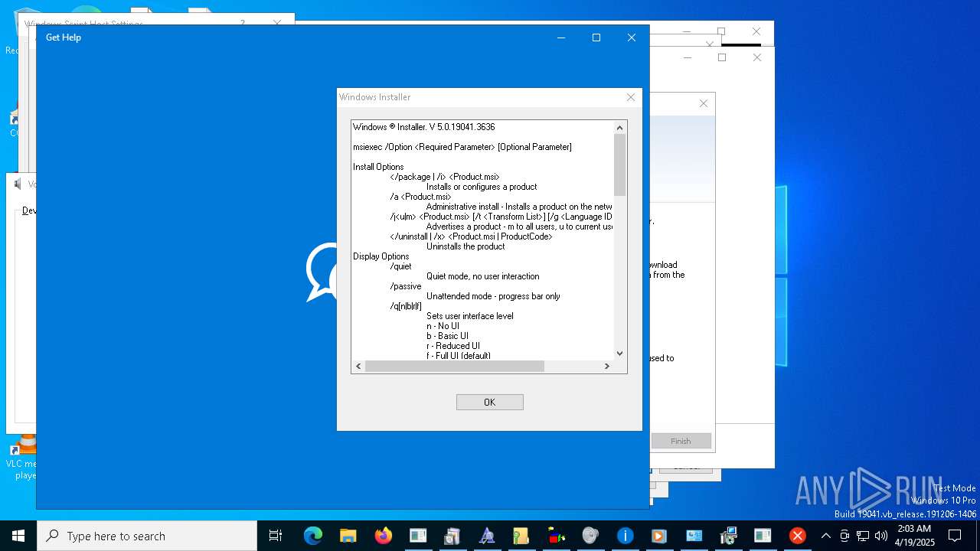The height and width of the screenshot is (551, 980).
Task: Click the "Uninstalls the product" line
Action: point(465,246)
